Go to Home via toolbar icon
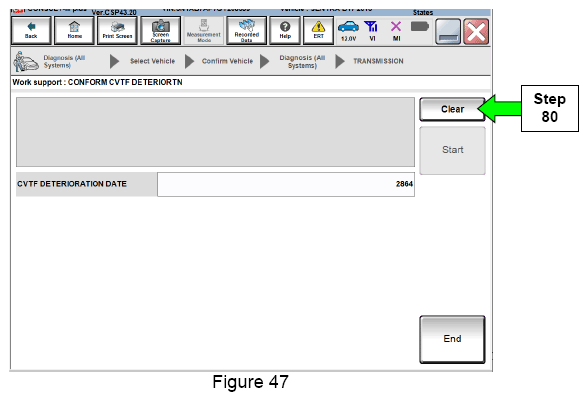The width and height of the screenshot is (588, 401). coord(74,30)
